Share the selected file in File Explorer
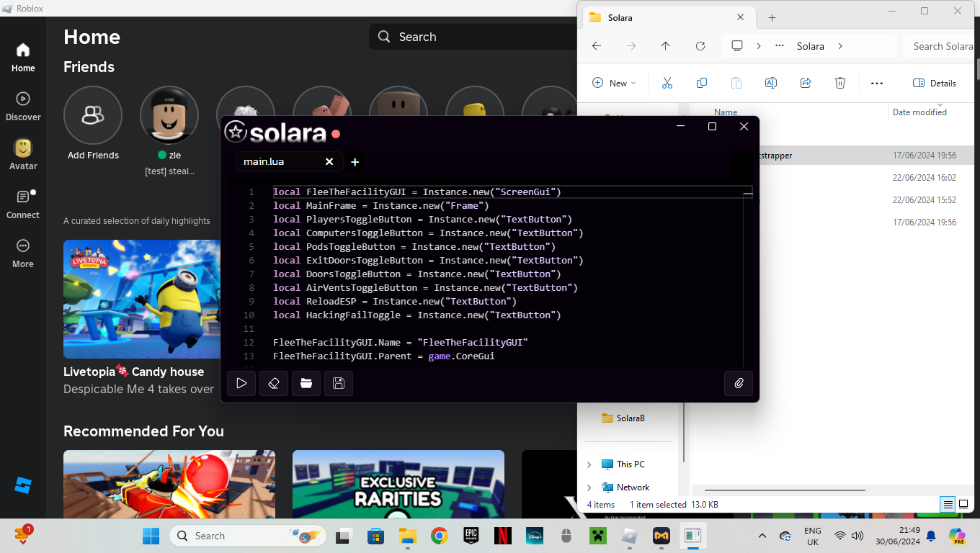 tap(806, 83)
